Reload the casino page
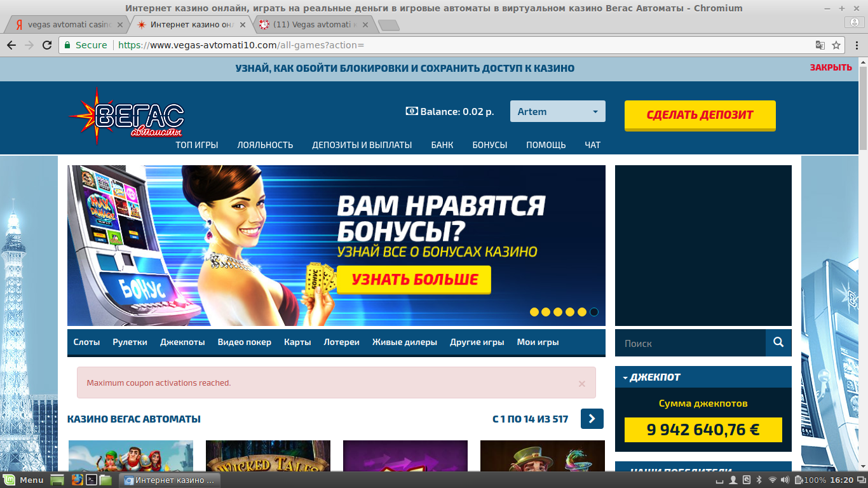Screen dimensions: 868x488 [47, 45]
